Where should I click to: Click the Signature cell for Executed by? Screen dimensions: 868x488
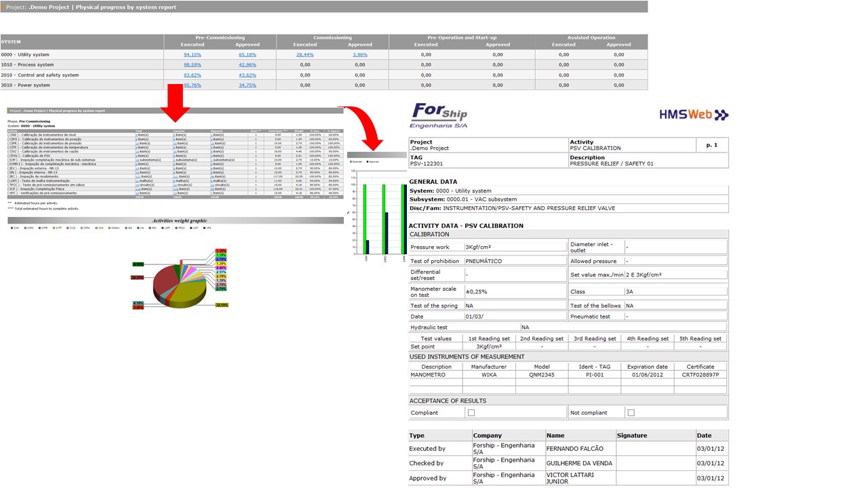[x=654, y=449]
